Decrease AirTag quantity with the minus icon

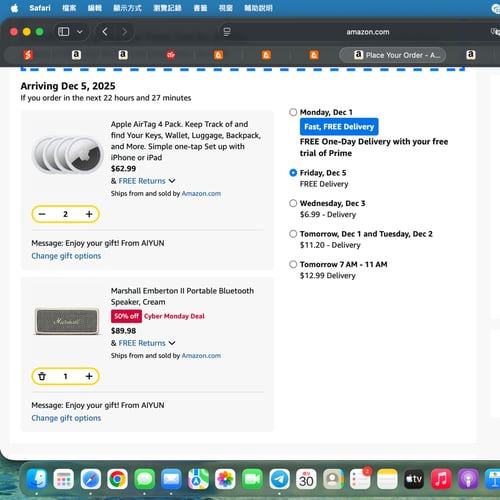(x=42, y=214)
